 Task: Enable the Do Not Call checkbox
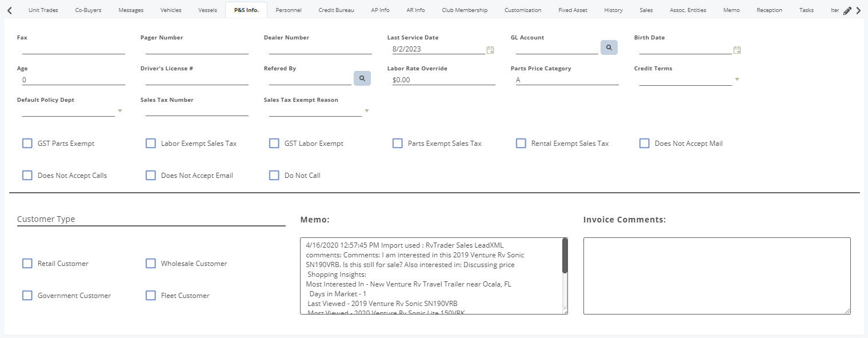click(x=274, y=175)
